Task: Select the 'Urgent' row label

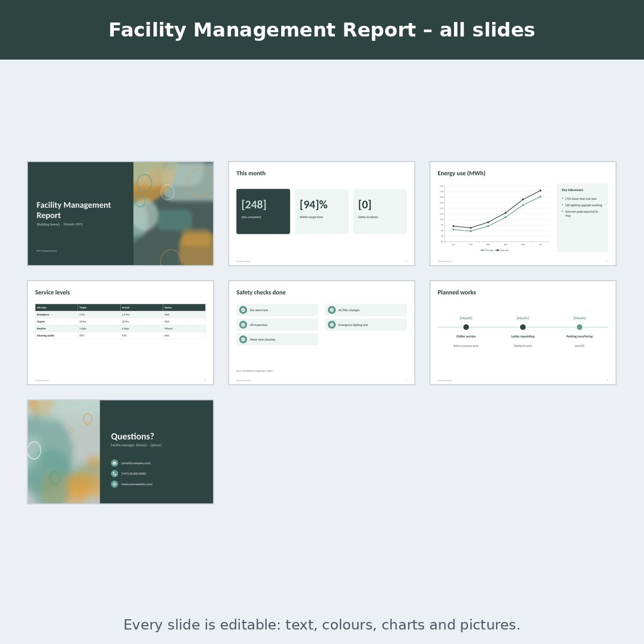Action: (x=41, y=321)
